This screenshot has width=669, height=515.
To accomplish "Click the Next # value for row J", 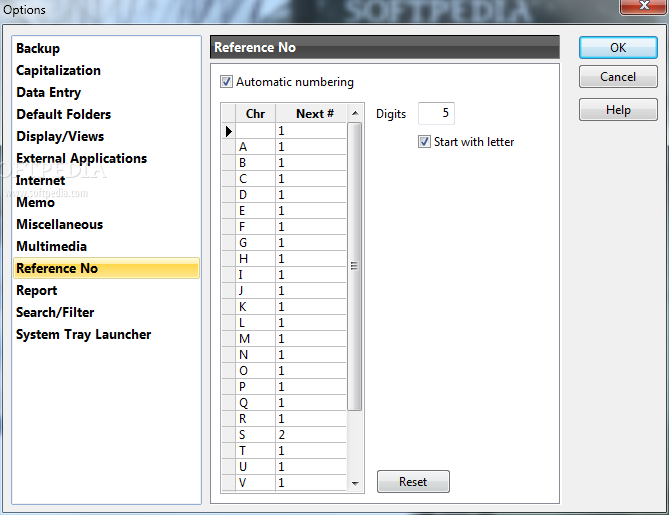I will tap(311, 291).
